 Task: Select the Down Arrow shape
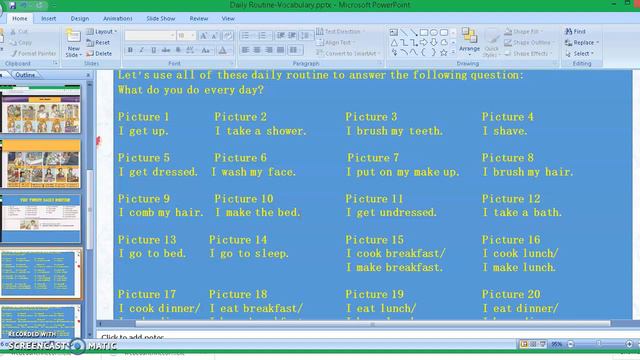point(434,42)
